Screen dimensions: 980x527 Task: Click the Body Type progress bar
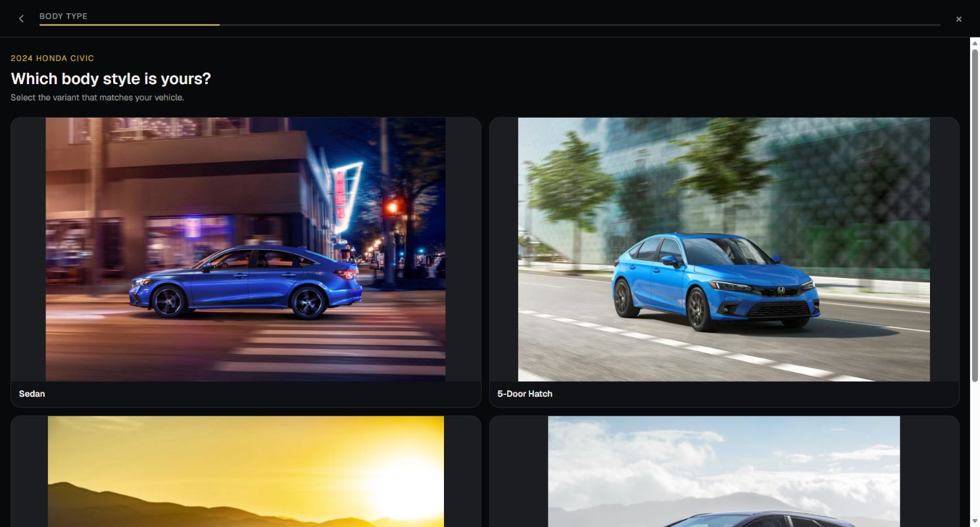point(490,25)
